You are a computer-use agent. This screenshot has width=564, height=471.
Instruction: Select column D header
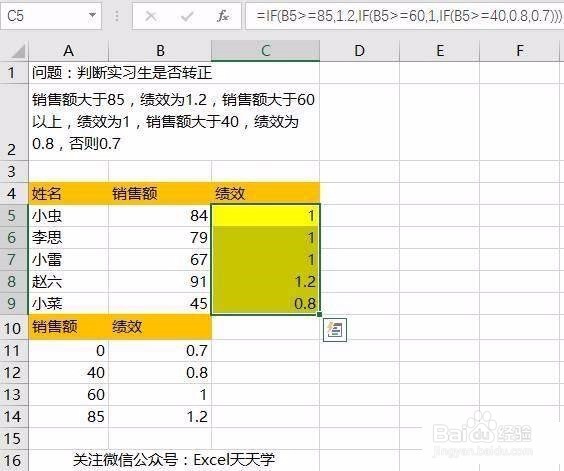(359, 51)
